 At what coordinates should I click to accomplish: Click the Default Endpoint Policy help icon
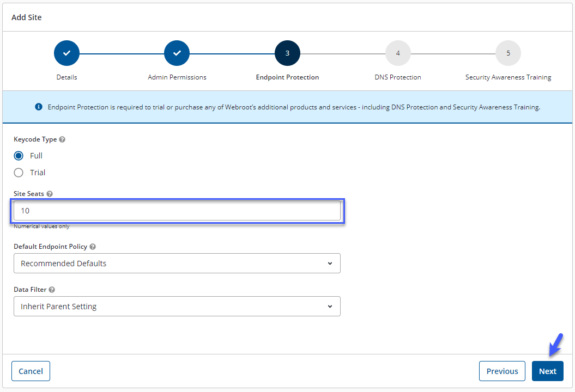[93, 247]
